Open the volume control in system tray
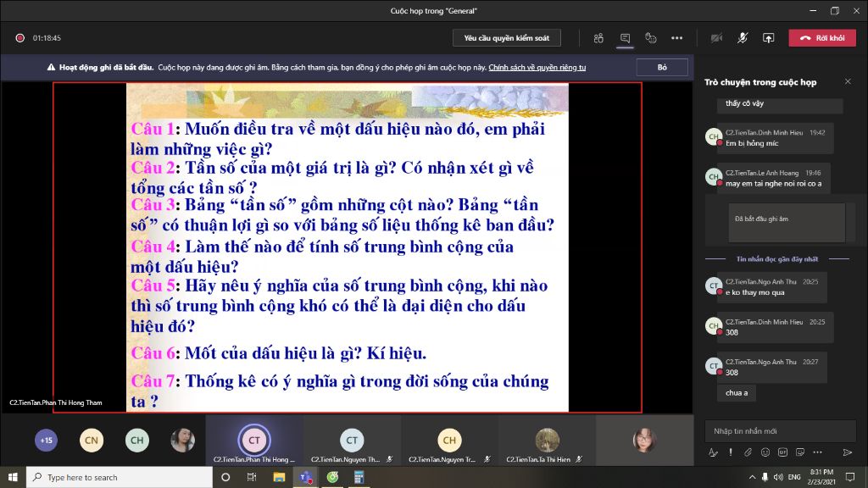 click(x=778, y=477)
